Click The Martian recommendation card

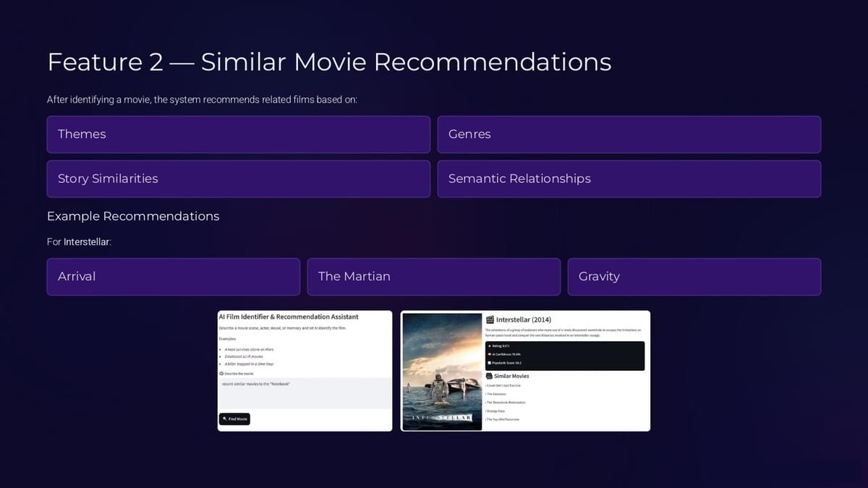[x=434, y=277]
